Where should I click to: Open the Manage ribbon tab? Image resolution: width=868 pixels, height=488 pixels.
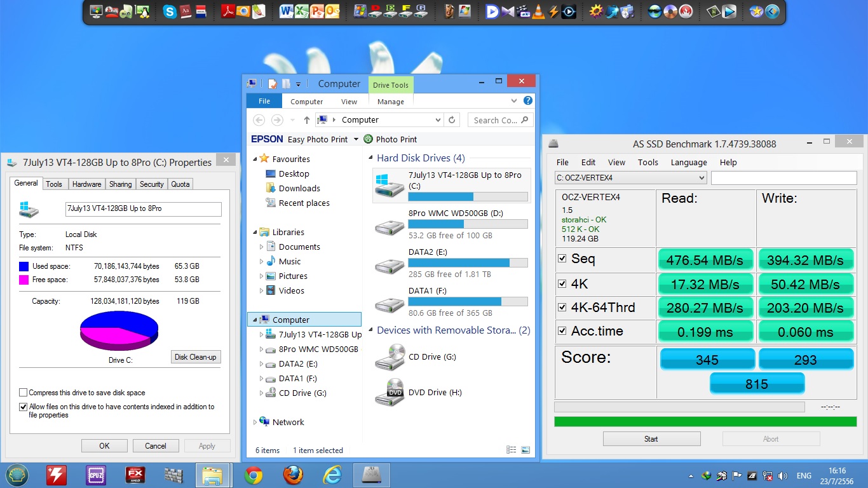(391, 102)
